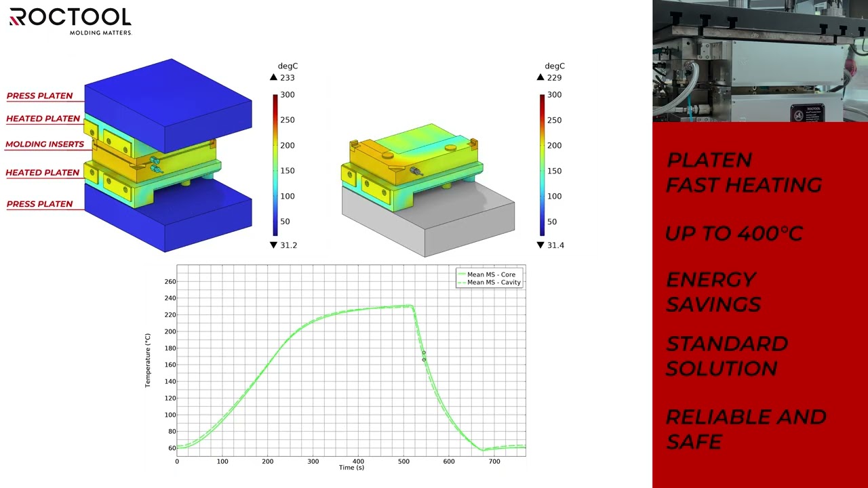Image resolution: width=868 pixels, height=488 pixels.
Task: Click the RELIABLE AND SAFE text
Action: tap(746, 429)
